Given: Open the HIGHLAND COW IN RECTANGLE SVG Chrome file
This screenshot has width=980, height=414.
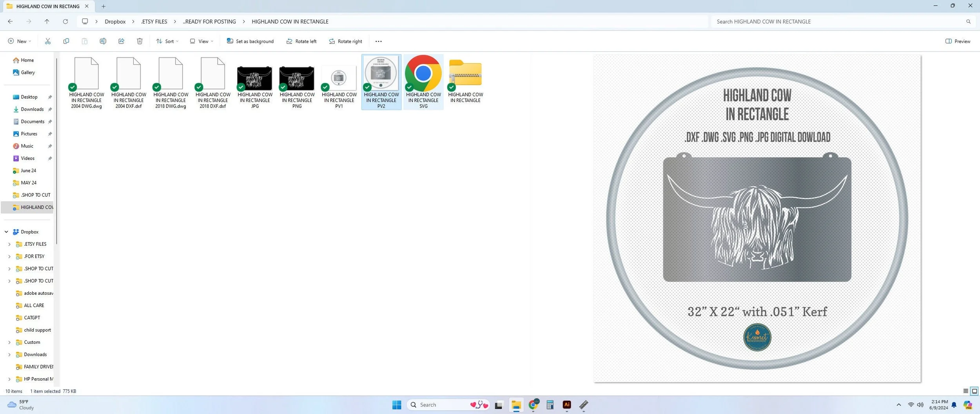Looking at the screenshot, I should point(423,82).
